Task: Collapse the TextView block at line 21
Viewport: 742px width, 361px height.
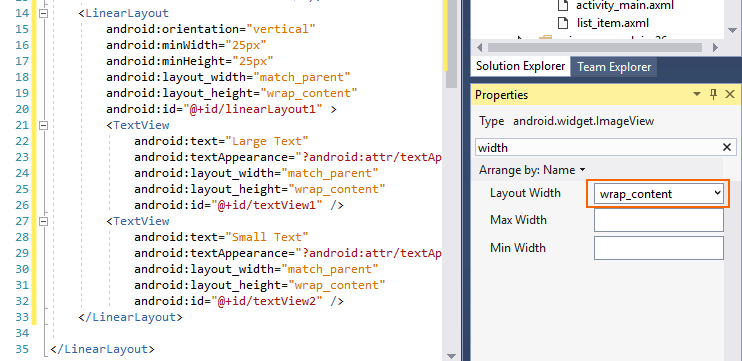Action: coord(44,125)
